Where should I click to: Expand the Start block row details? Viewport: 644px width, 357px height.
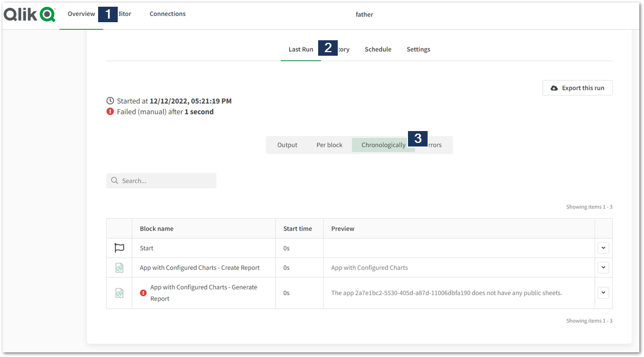tap(603, 248)
